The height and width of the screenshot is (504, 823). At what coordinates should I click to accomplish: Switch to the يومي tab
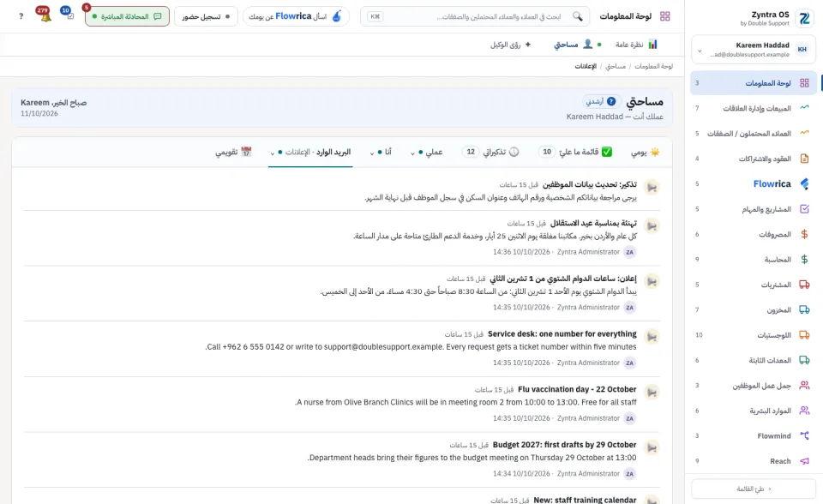pos(645,153)
